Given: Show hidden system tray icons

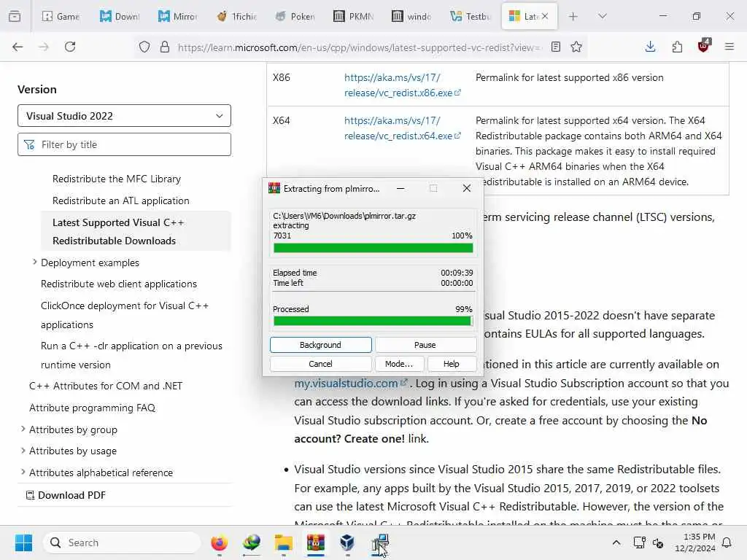Looking at the screenshot, I should [616, 542].
